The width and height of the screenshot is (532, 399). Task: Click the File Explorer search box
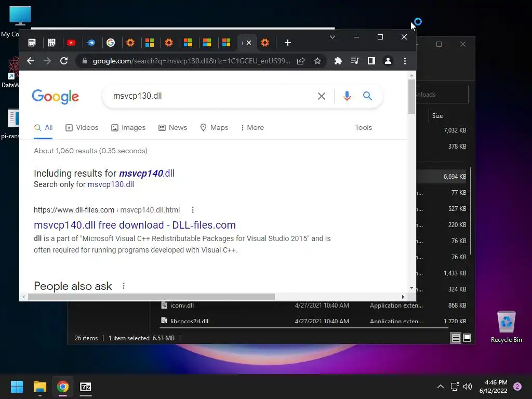click(x=443, y=95)
